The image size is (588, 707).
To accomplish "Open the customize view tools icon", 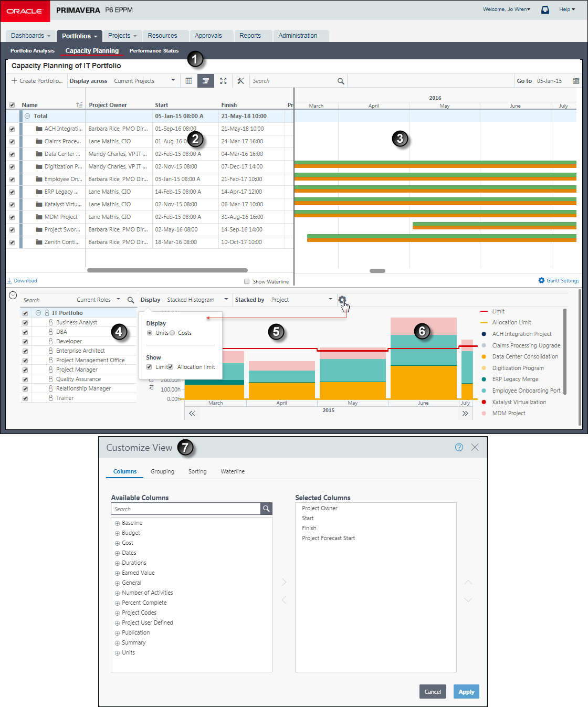I will tap(240, 81).
